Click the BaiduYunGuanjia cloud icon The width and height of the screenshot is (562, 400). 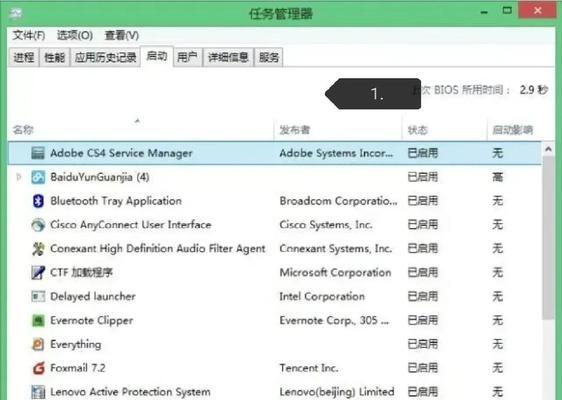(38, 177)
